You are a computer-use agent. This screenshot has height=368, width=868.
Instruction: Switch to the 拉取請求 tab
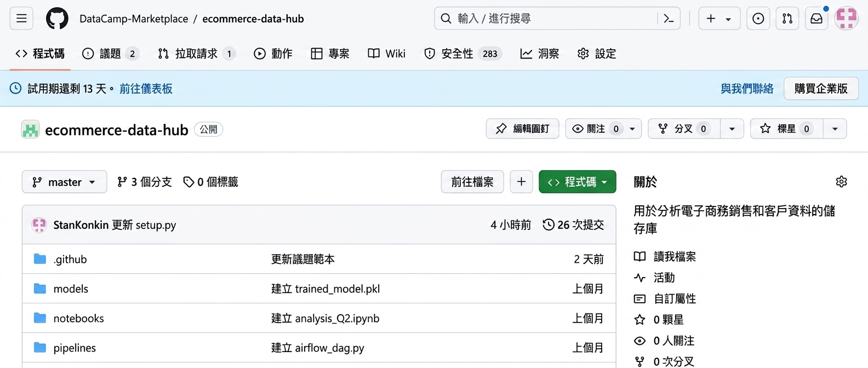196,54
